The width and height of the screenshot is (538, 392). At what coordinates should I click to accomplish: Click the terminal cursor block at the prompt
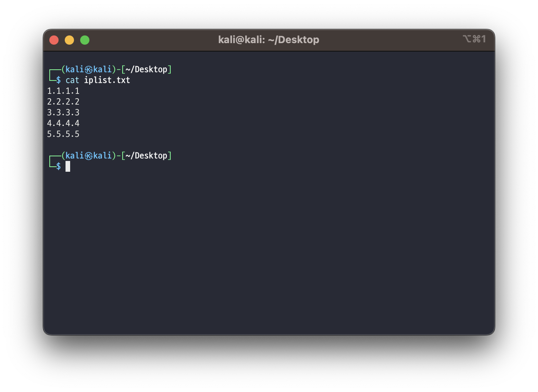click(x=68, y=166)
